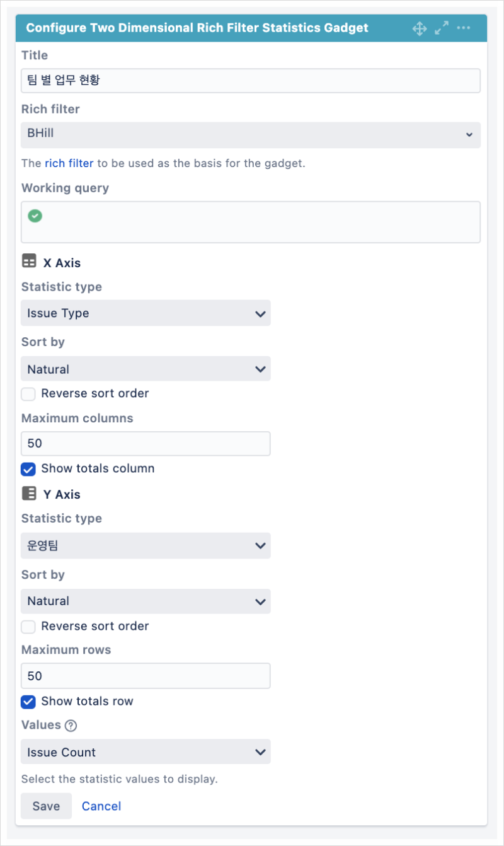
Task: Open the Issue Type statistic dropdown
Action: click(146, 313)
